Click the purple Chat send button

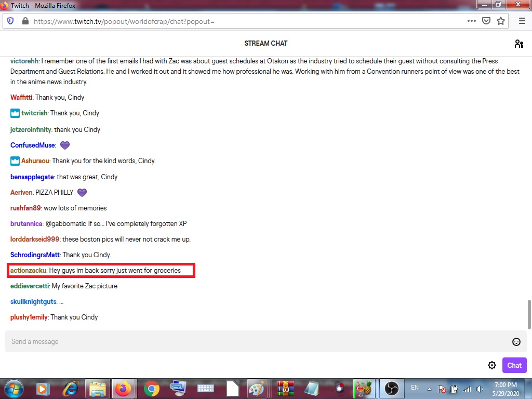point(514,365)
